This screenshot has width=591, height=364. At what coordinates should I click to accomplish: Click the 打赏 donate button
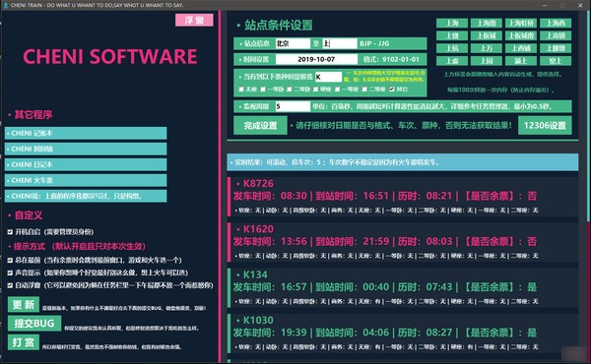tap(24, 342)
